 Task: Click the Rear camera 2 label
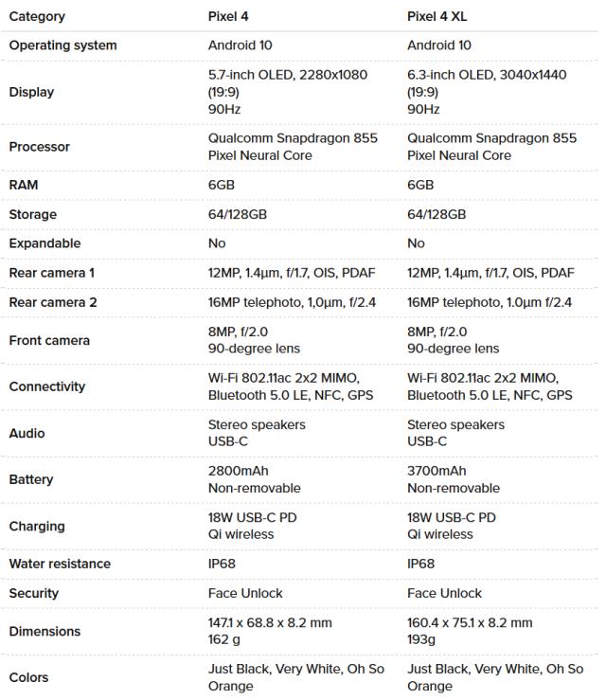(x=52, y=302)
